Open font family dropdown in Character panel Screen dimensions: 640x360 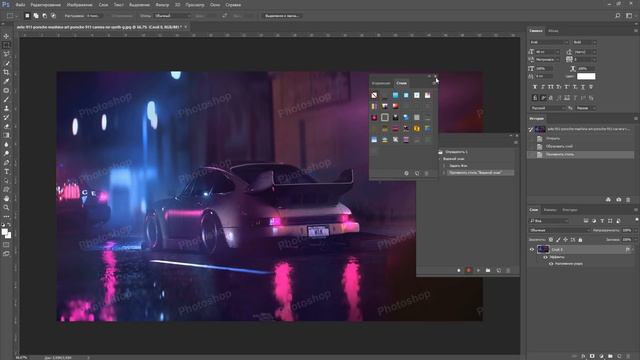549,42
